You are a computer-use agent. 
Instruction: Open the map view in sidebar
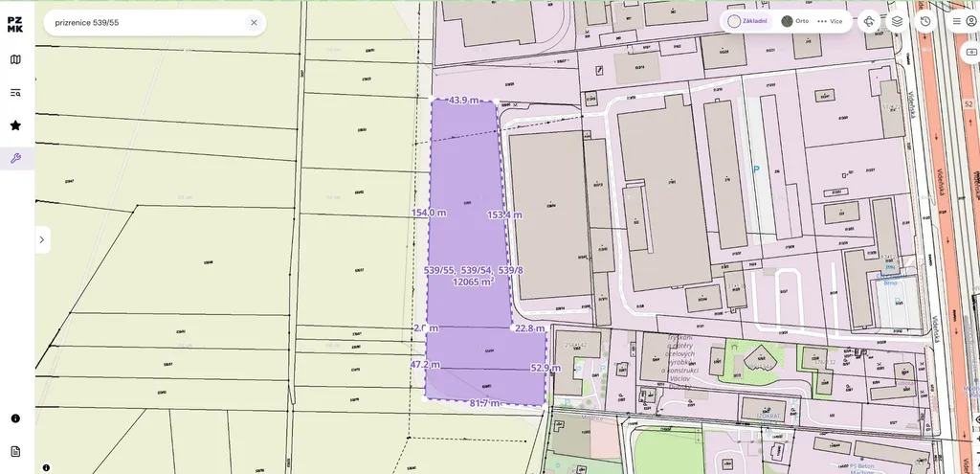[15, 59]
